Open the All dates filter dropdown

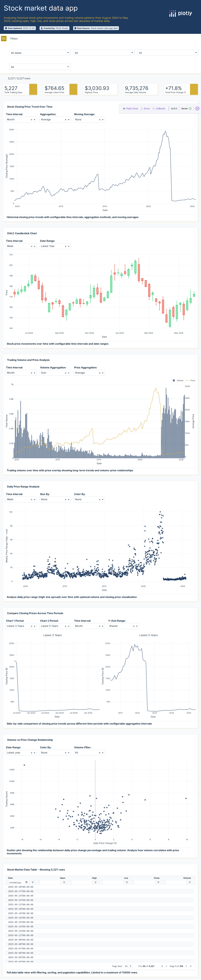point(40,53)
